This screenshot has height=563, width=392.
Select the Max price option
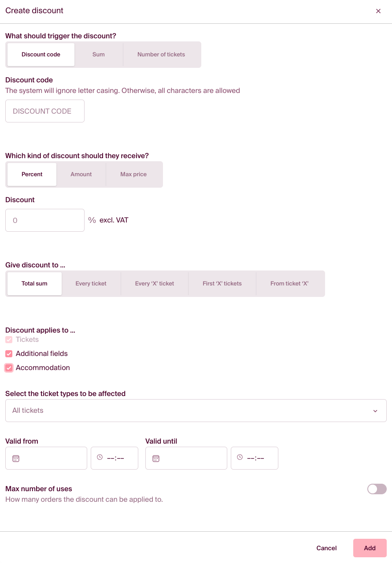pyautogui.click(x=133, y=174)
